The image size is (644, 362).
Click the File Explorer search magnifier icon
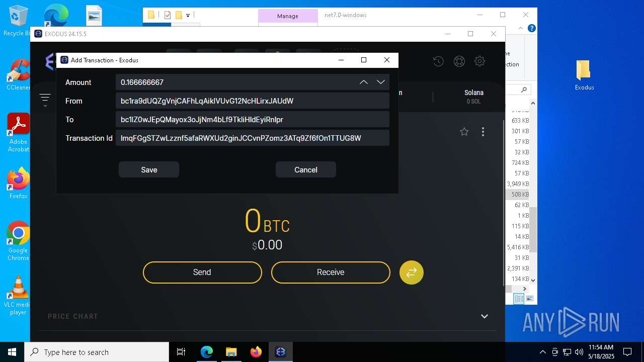[x=524, y=89]
